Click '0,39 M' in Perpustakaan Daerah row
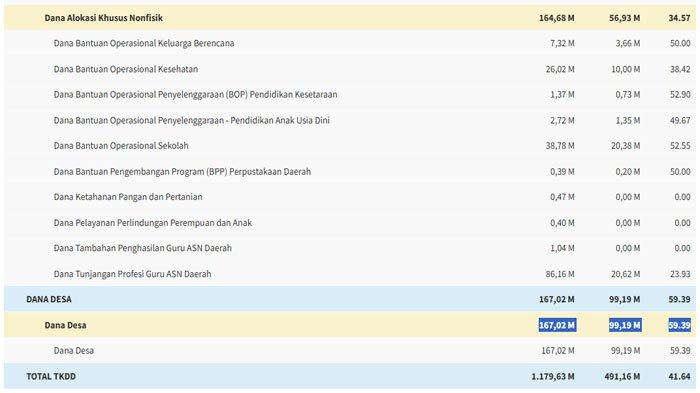Screen dimensions: 700x393 [x=562, y=171]
